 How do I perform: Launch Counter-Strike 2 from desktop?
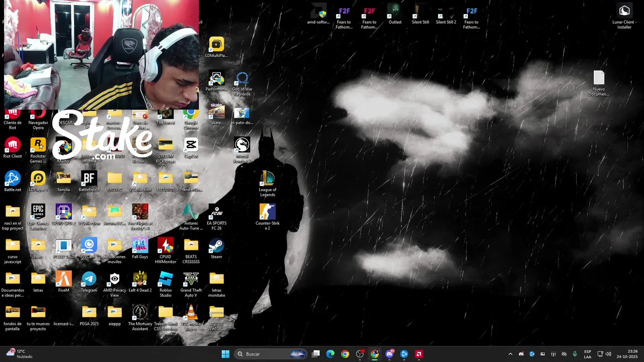coord(268,218)
